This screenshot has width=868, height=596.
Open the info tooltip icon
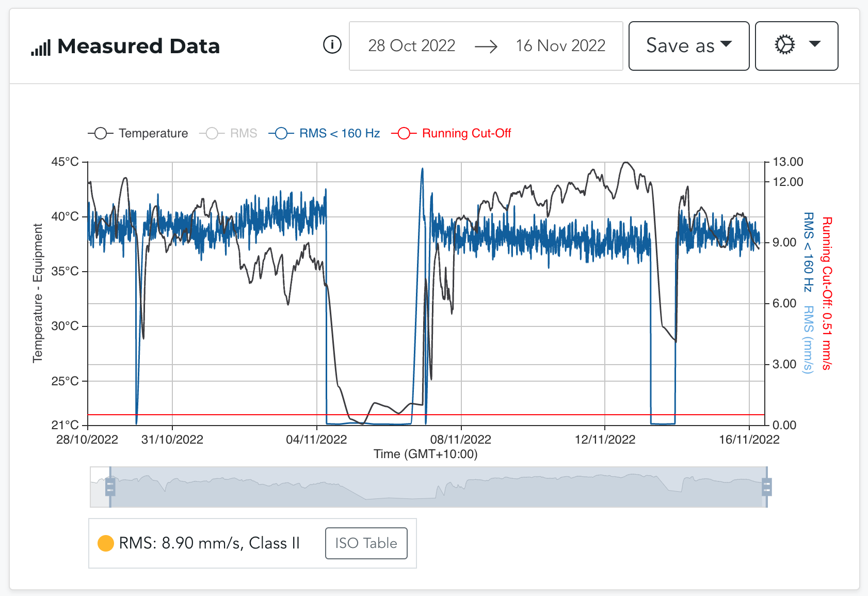click(332, 45)
